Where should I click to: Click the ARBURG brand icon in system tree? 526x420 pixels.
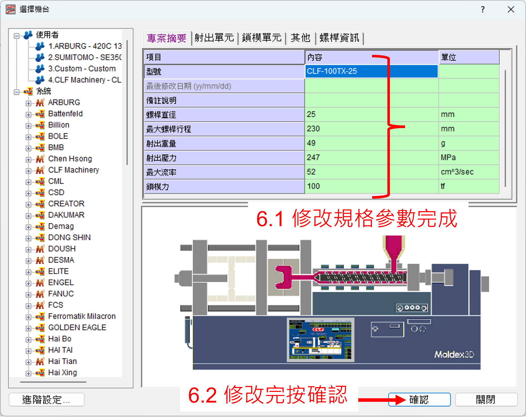coord(40,102)
